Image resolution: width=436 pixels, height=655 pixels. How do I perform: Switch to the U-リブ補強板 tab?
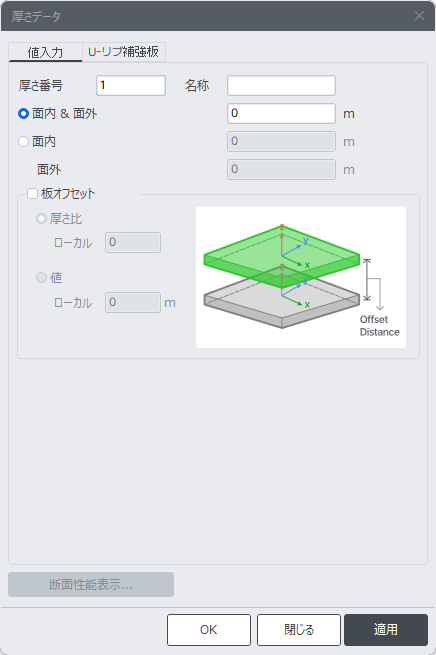click(x=124, y=52)
